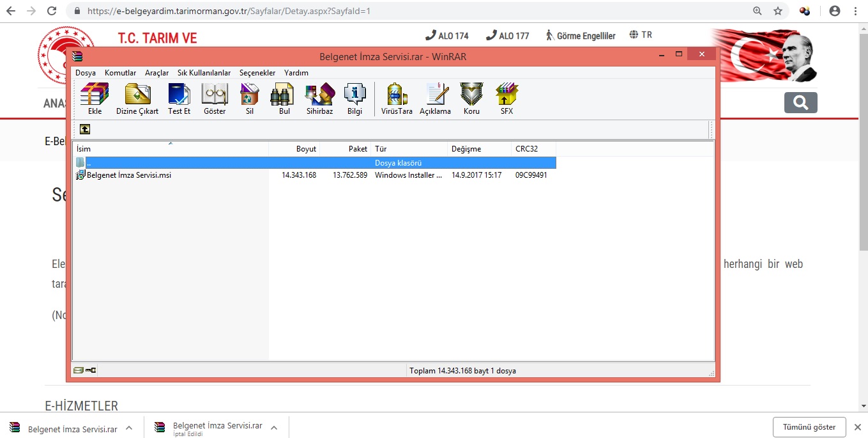Go up one folder level arrow
This screenshot has width=868, height=438.
(x=85, y=129)
